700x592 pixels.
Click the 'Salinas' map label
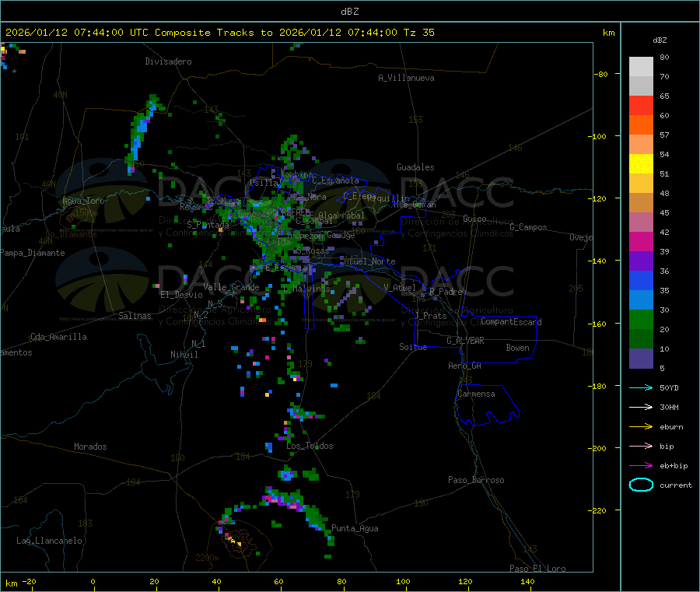[x=135, y=316]
